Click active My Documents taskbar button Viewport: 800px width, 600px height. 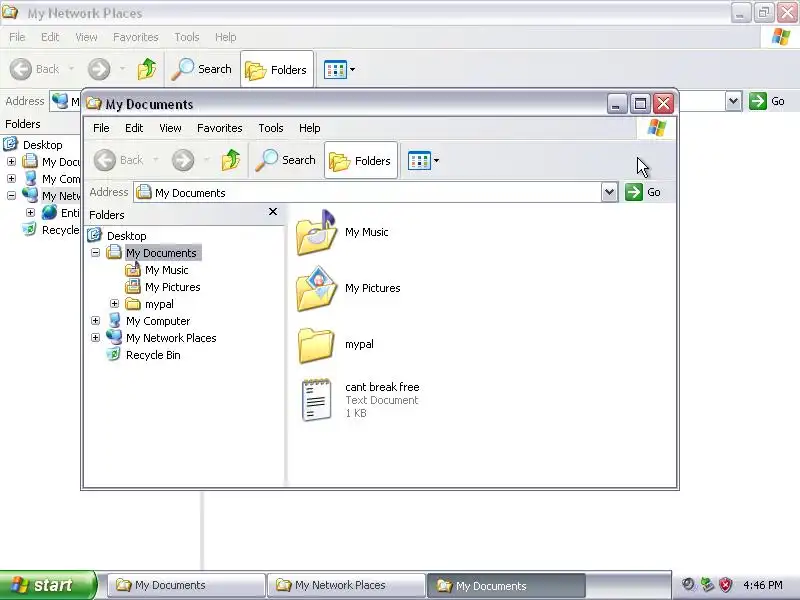(x=506, y=585)
